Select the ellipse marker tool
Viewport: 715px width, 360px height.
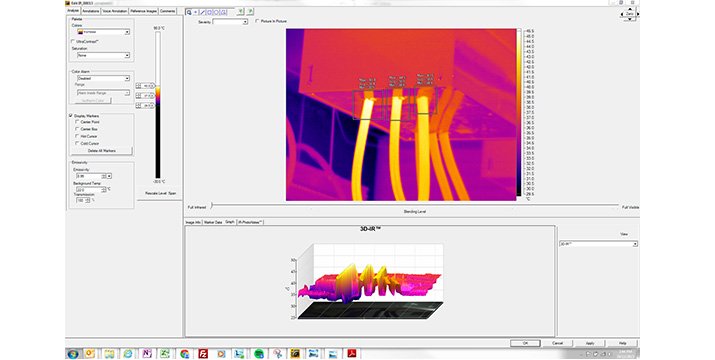coord(217,12)
